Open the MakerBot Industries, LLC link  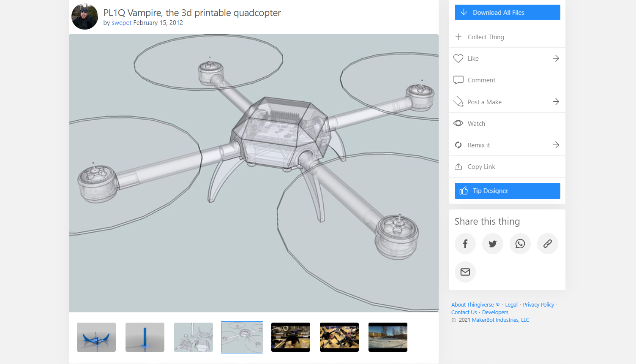point(500,320)
